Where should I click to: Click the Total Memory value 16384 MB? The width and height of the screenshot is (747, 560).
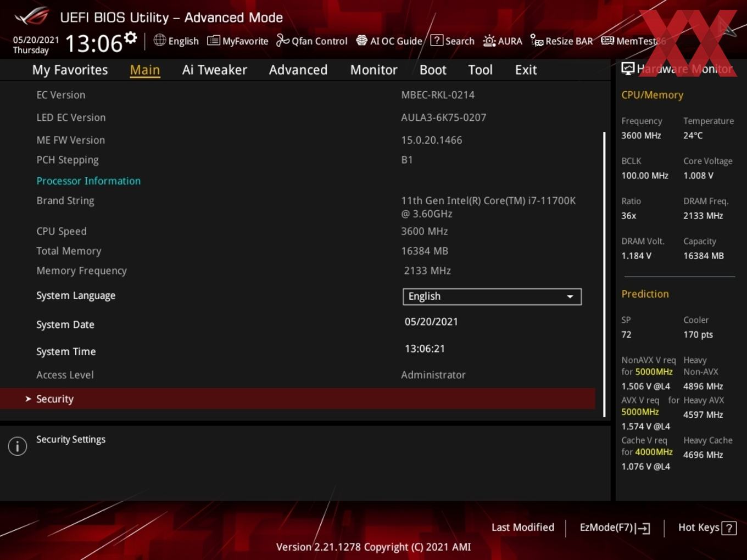[425, 251]
